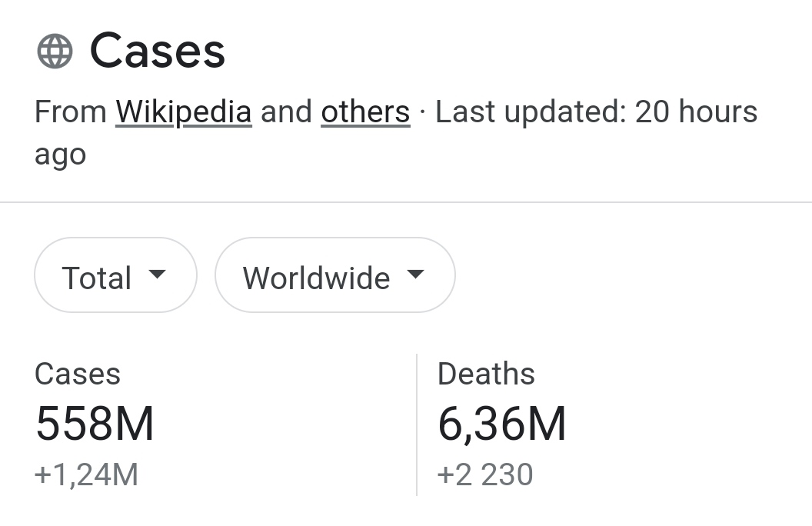Select the 6,36M deaths figure
The width and height of the screenshot is (812, 526).
coord(501,424)
